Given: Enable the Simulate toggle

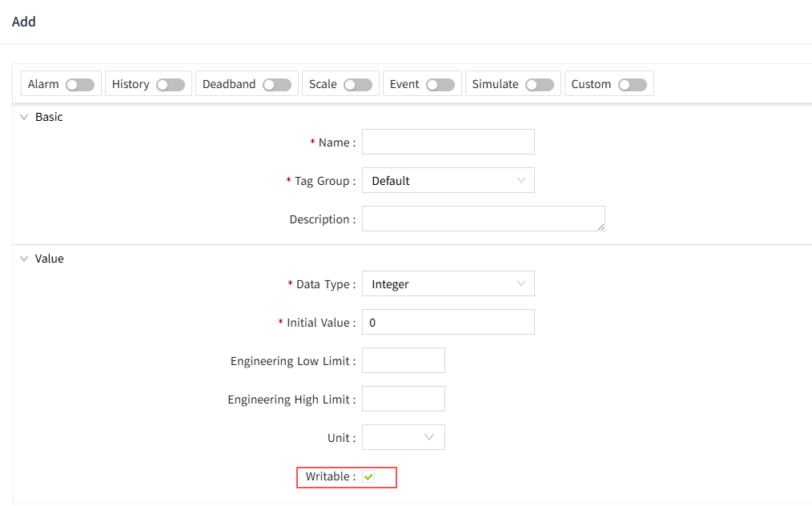Looking at the screenshot, I should pos(540,85).
